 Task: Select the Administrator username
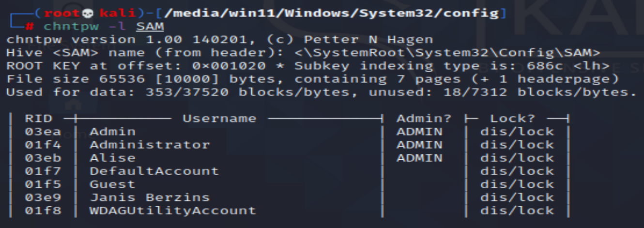tap(150, 145)
